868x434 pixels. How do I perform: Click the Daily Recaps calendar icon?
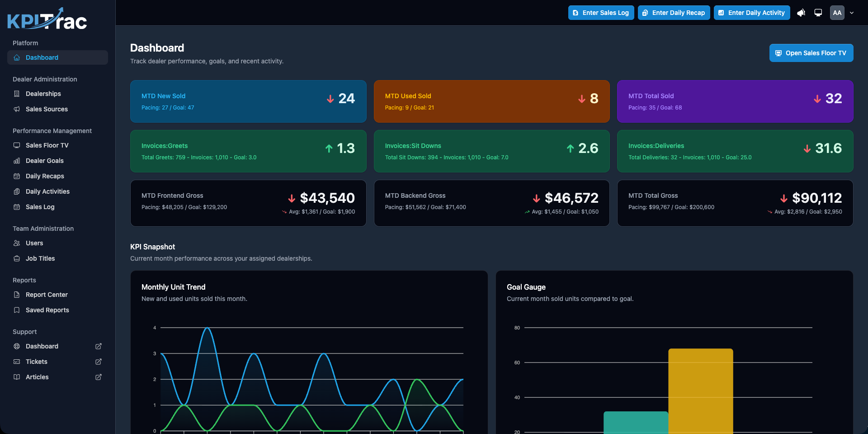[17, 176]
